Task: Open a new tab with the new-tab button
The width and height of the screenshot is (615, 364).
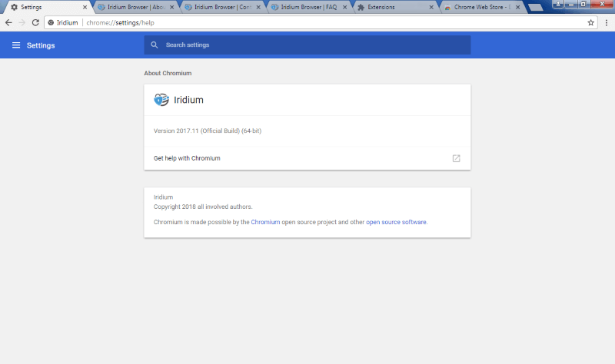Action: 535,7
